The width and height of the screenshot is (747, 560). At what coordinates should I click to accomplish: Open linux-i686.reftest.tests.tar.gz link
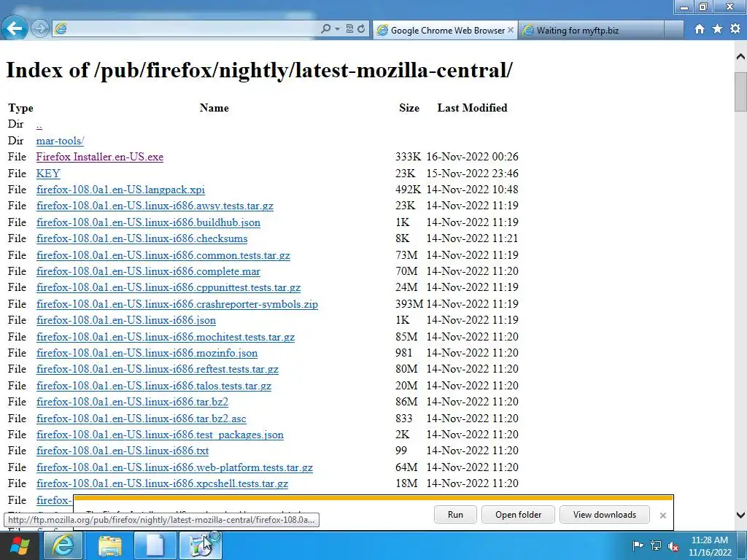(x=158, y=370)
